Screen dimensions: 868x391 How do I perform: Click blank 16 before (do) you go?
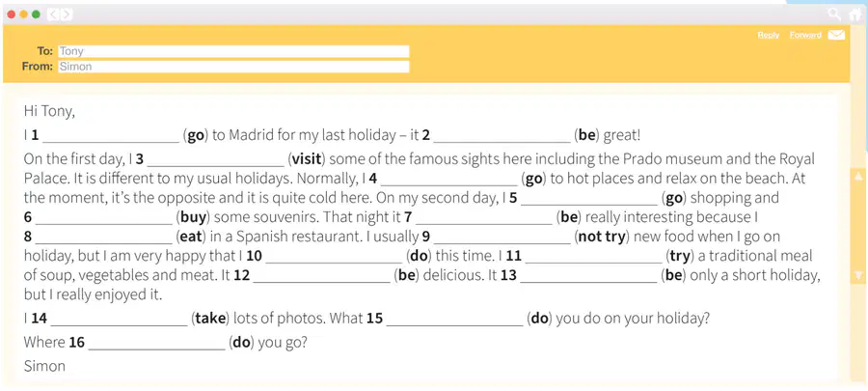156,344
